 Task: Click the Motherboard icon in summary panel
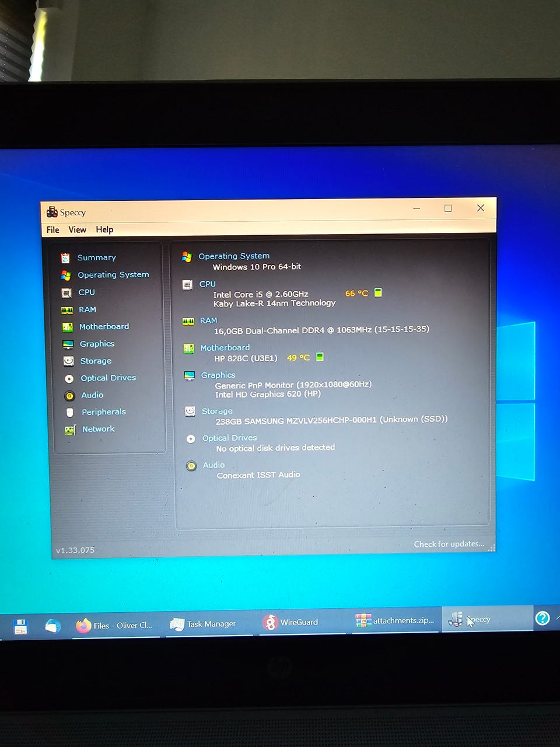[188, 348]
